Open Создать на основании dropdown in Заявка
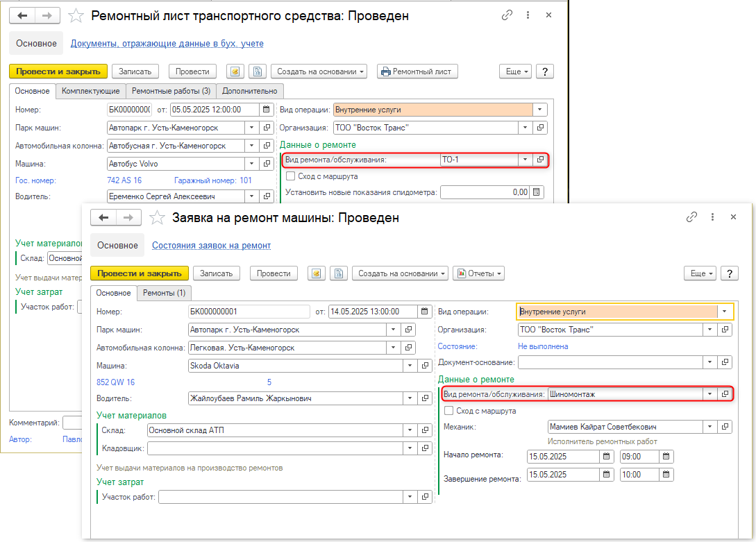The image size is (756, 542). tap(400, 273)
